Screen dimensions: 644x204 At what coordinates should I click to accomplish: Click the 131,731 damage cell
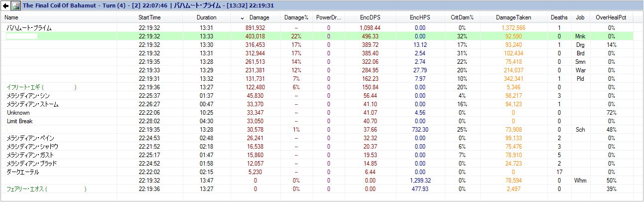tap(255, 79)
